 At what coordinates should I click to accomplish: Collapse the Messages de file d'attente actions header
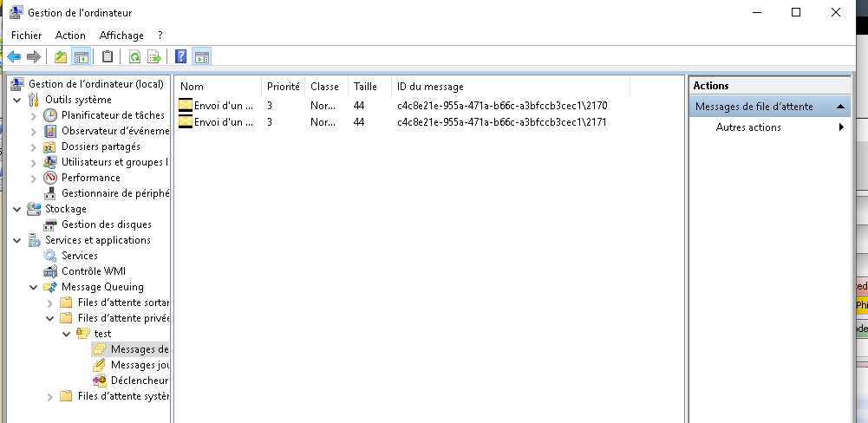click(839, 107)
